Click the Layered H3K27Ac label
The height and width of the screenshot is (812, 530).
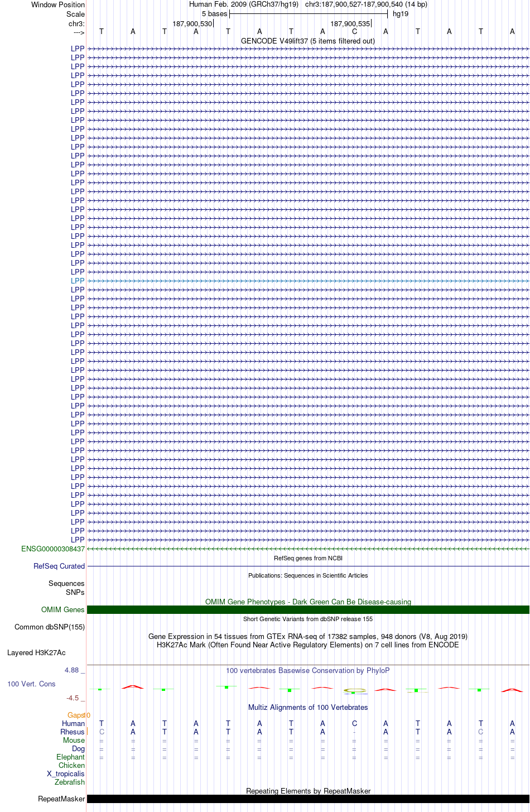coord(36,653)
